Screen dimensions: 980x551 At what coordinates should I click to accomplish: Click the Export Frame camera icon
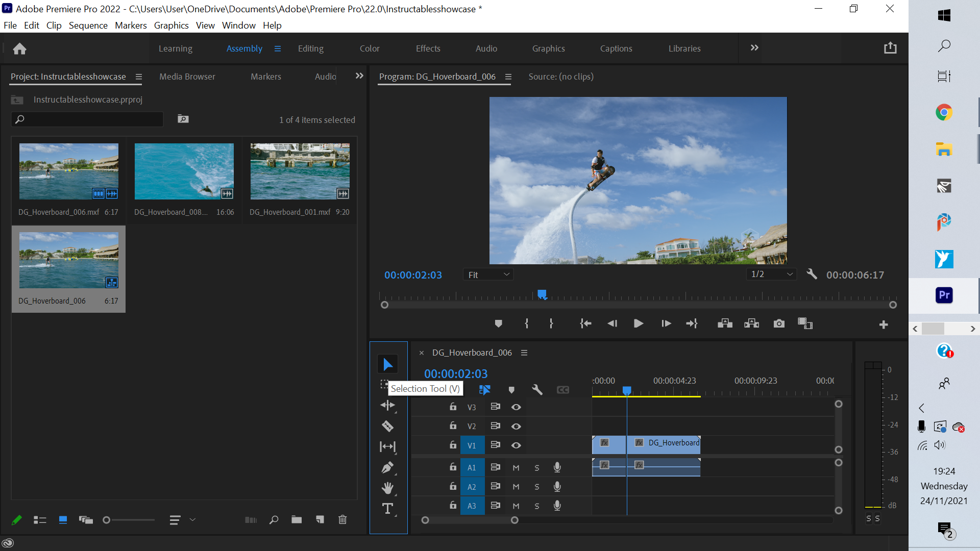click(779, 323)
